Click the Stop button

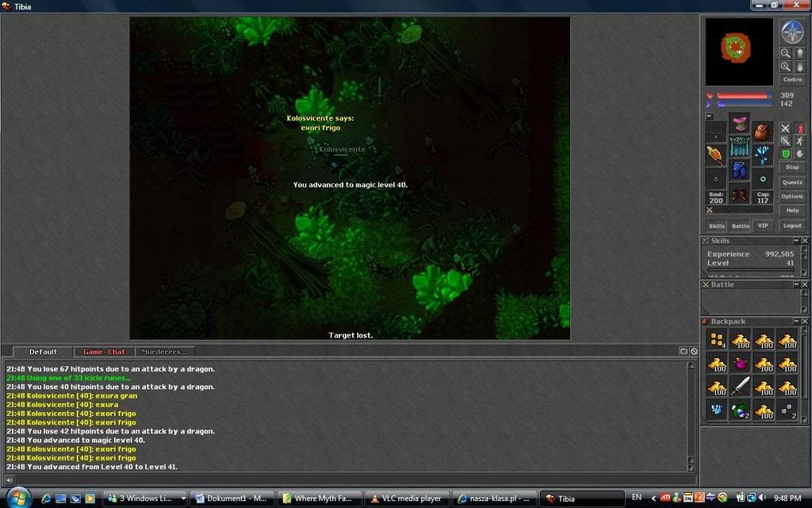pos(792,167)
